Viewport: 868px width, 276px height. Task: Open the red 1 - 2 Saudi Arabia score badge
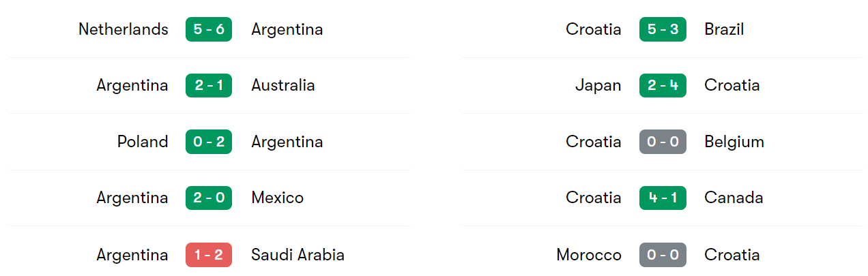(209, 255)
